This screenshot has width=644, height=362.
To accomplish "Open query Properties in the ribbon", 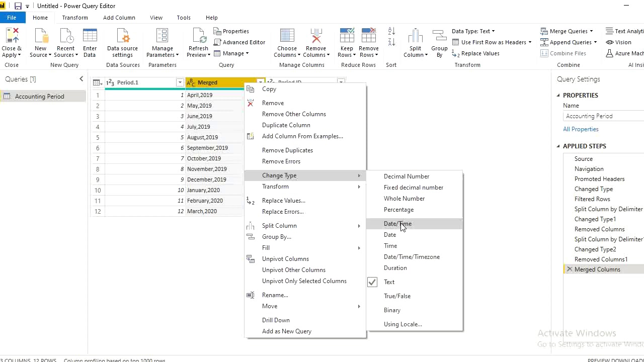I will (x=231, y=31).
